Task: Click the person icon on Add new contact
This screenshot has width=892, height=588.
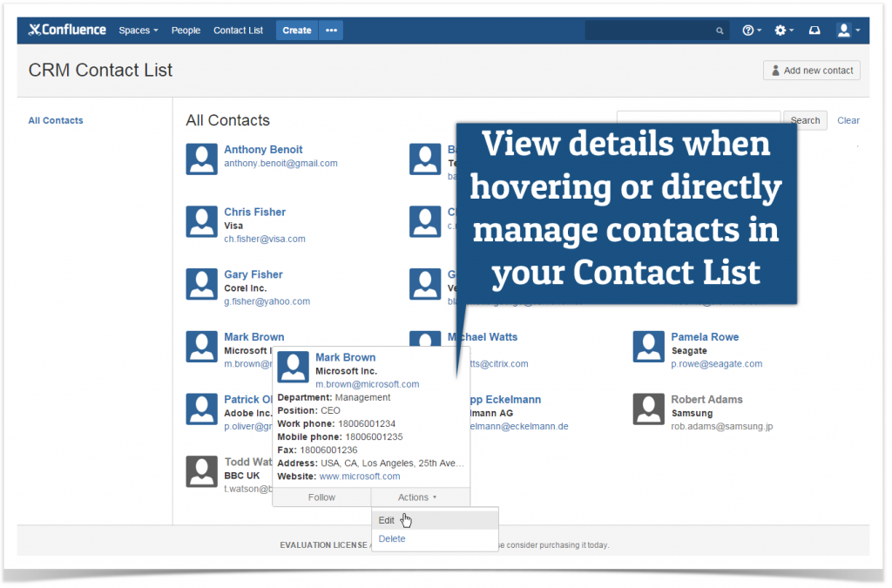Action: tap(774, 71)
